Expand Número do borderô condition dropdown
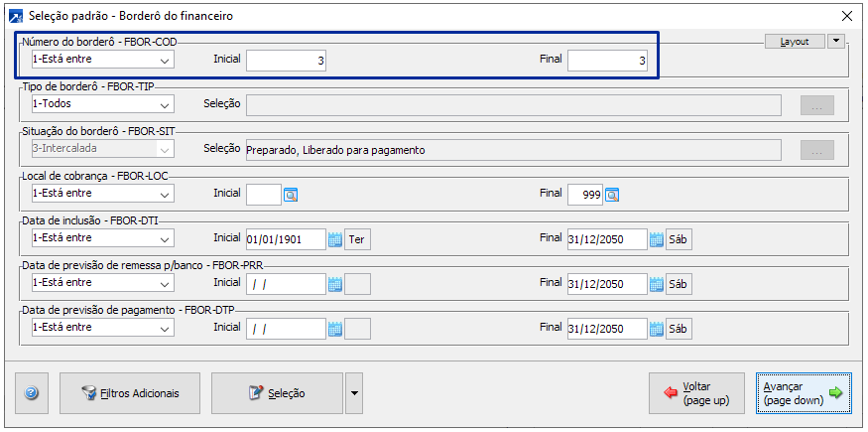 click(x=164, y=60)
